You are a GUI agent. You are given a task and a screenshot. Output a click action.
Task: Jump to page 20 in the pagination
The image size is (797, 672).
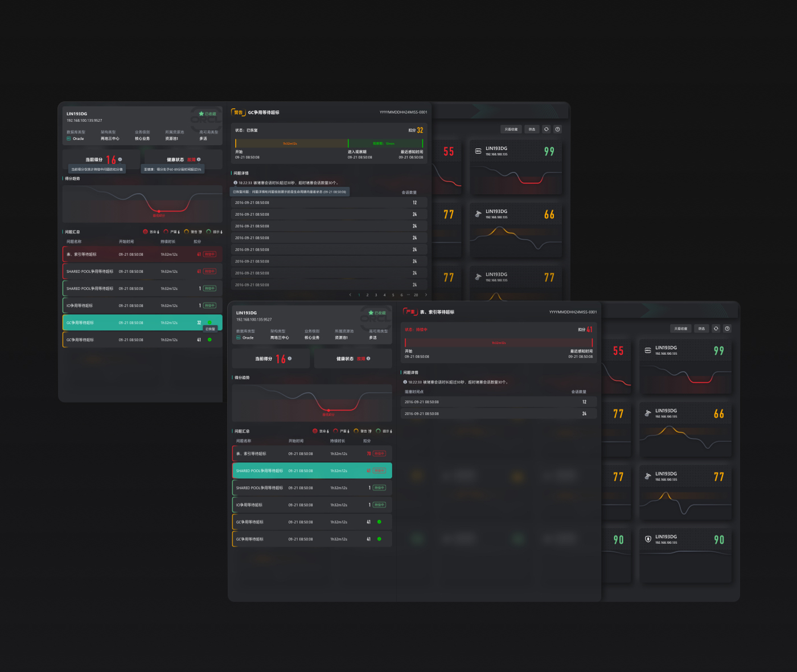click(x=416, y=295)
